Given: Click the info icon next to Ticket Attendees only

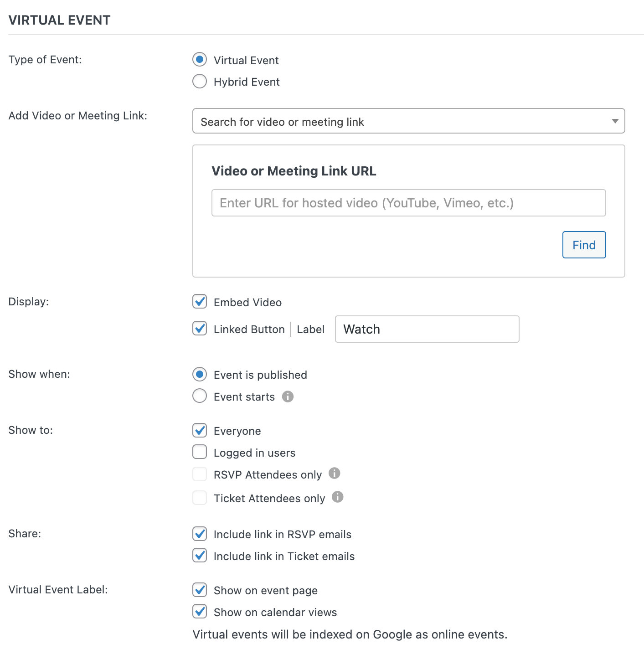Looking at the screenshot, I should point(338,498).
